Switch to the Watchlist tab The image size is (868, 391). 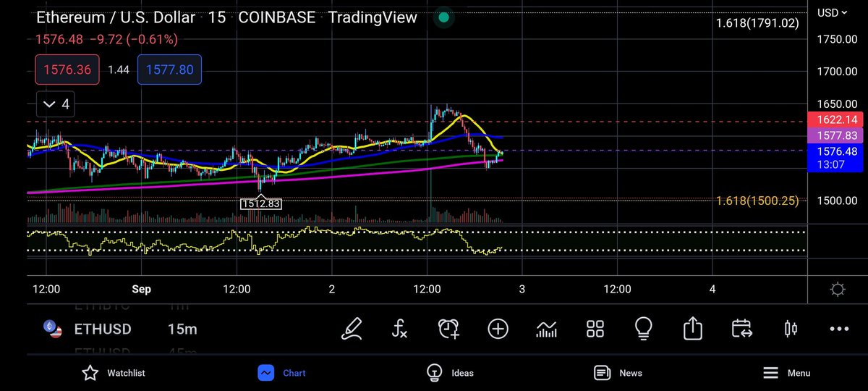114,373
